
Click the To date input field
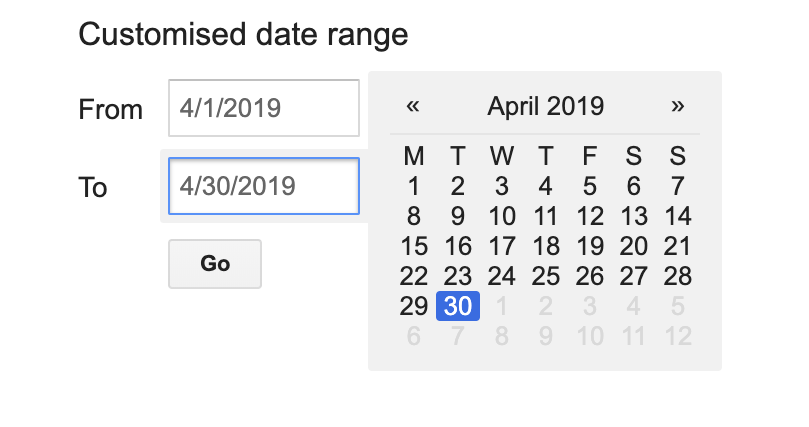[264, 186]
